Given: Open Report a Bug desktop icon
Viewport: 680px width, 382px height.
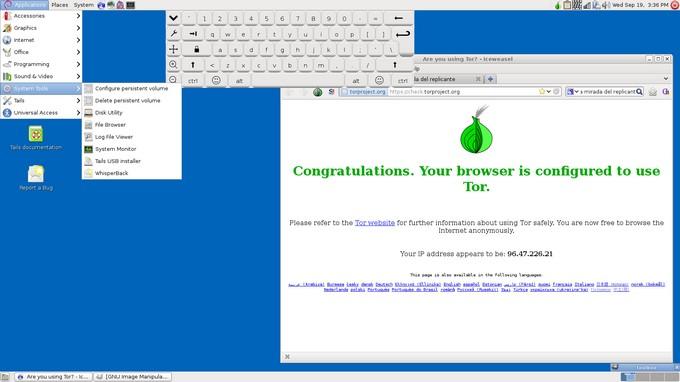Looking at the screenshot, I should tap(36, 178).
